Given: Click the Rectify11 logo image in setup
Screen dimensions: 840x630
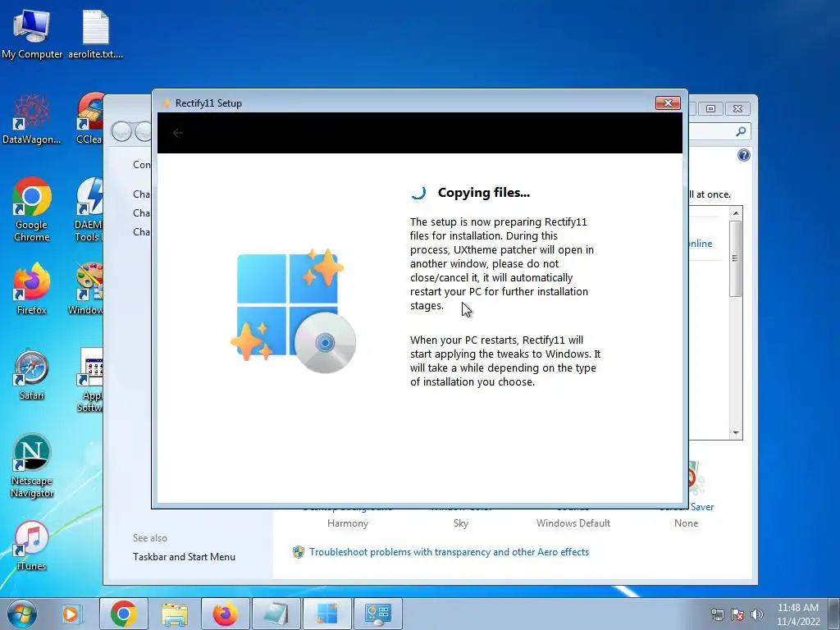Looking at the screenshot, I should (x=293, y=310).
